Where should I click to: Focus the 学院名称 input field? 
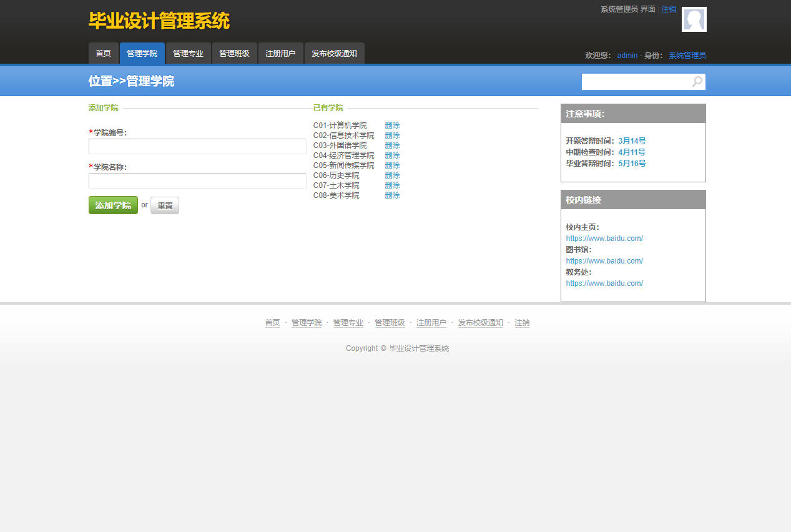197,181
